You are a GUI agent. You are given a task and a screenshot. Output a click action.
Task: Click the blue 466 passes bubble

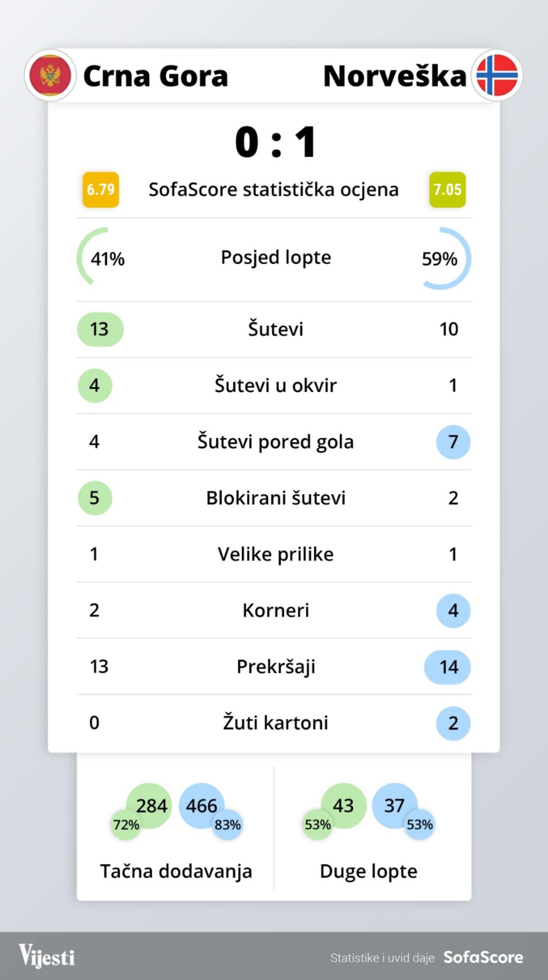[201, 805]
